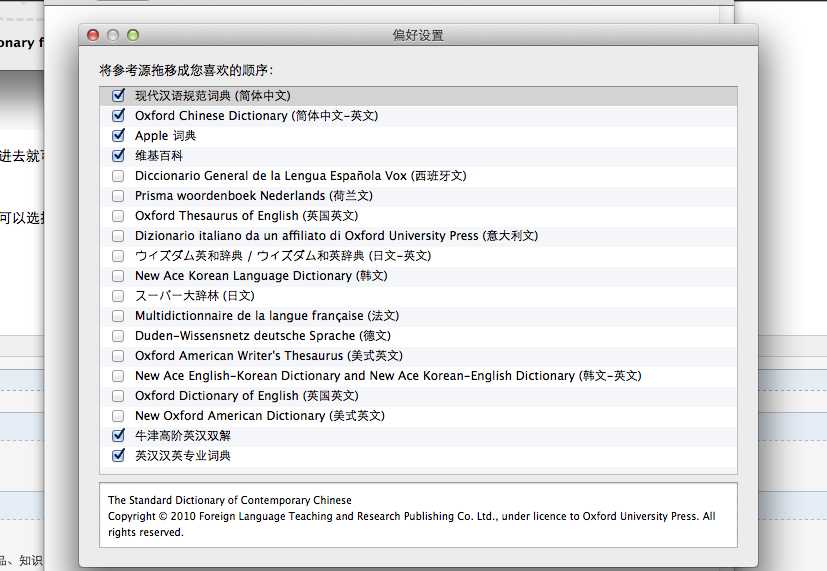Select ウィズダム和英辞典 (日文-英文) row text

point(283,256)
